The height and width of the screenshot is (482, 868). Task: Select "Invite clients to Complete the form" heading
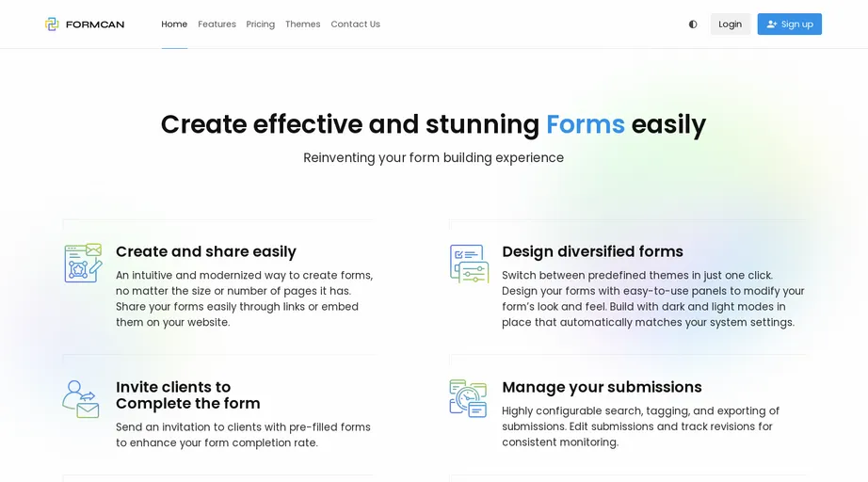click(187, 395)
